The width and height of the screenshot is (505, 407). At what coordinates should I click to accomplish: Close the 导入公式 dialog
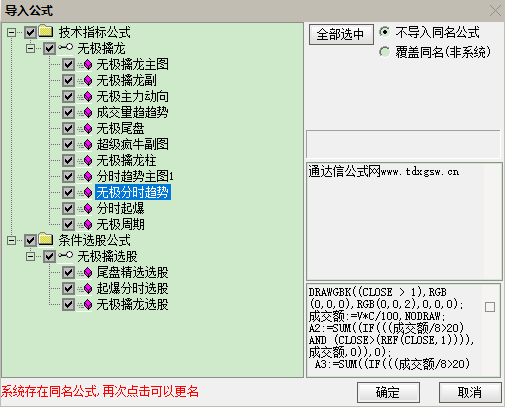(x=495, y=10)
